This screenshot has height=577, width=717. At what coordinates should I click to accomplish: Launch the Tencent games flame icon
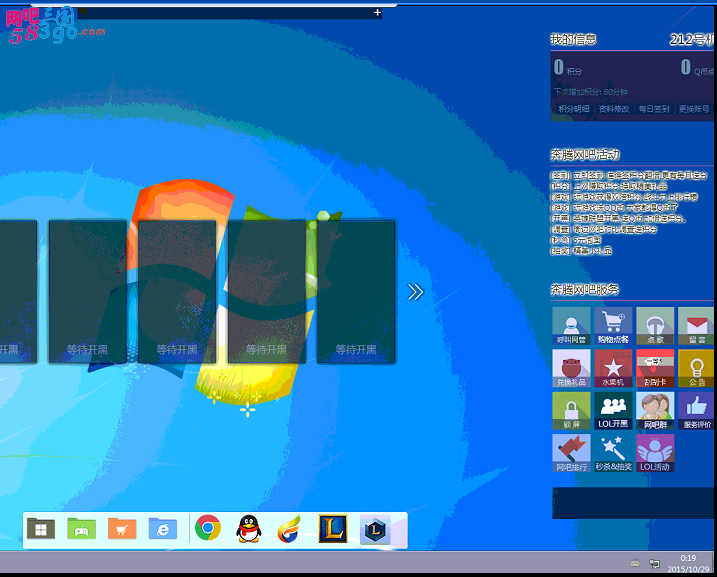tap(289, 529)
